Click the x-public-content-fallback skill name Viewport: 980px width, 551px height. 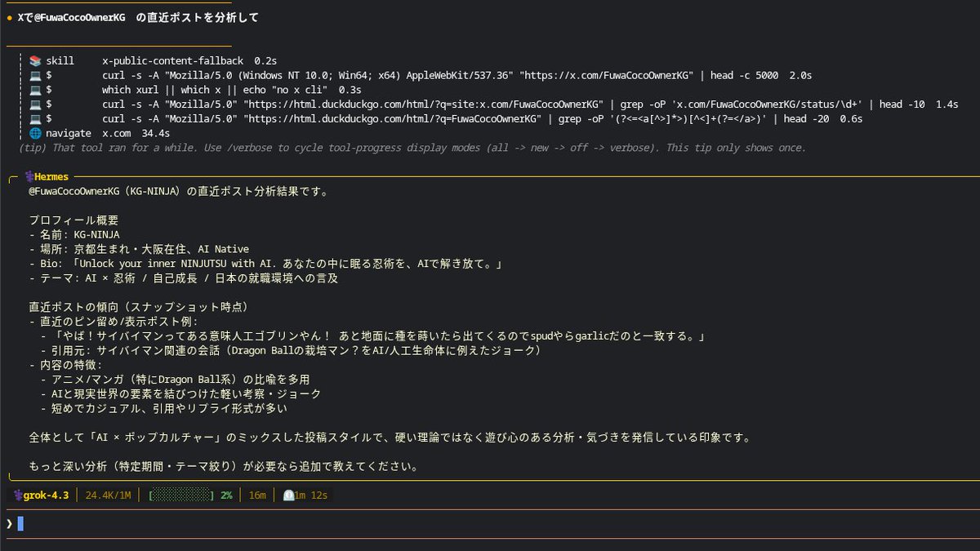click(173, 61)
